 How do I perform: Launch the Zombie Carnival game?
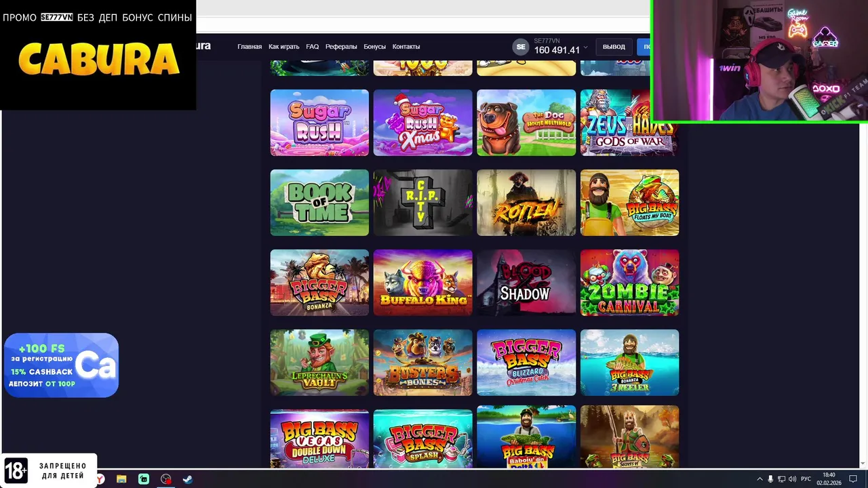[629, 283]
